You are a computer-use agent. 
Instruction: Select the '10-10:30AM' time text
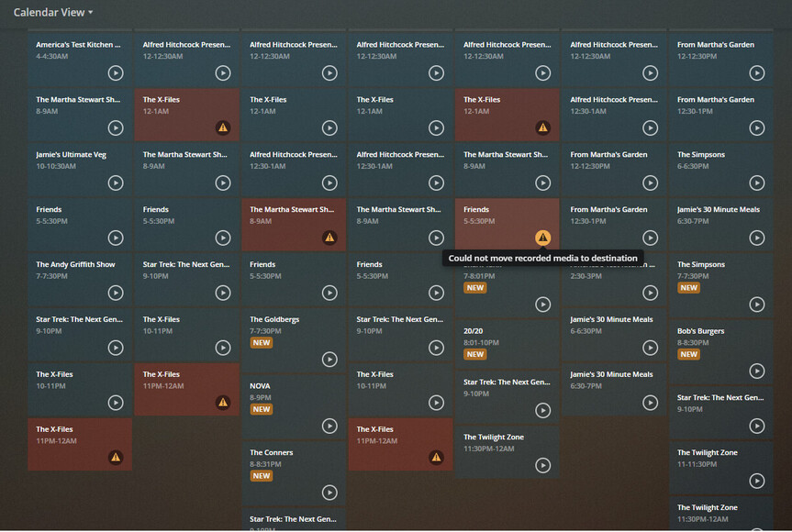coord(56,166)
